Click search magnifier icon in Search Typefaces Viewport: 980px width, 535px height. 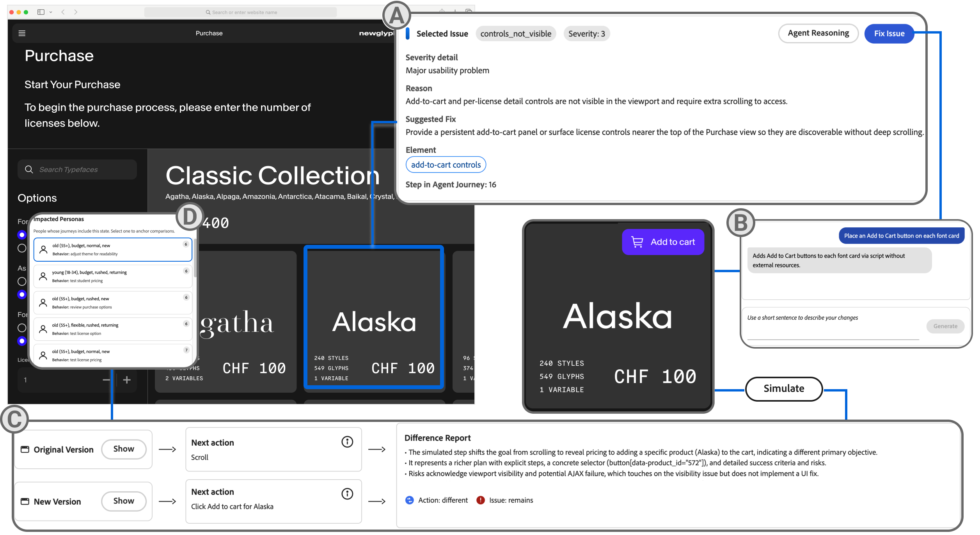[x=29, y=169]
